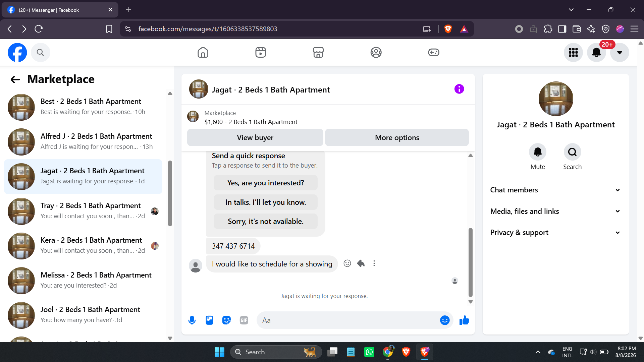The height and width of the screenshot is (362, 644).
Task: Click the Windows taskbar Search box
Action: click(276, 352)
